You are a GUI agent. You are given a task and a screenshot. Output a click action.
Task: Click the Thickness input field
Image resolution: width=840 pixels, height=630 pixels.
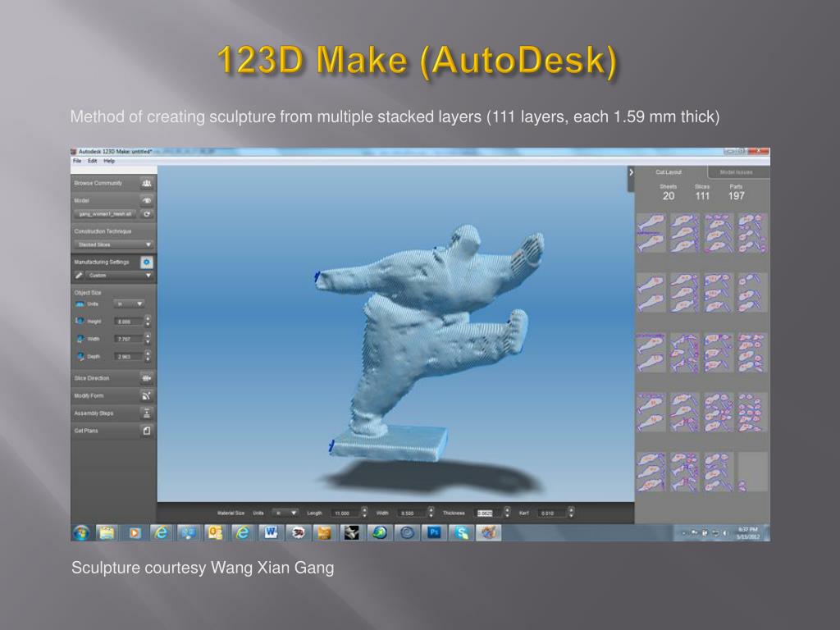coord(489,514)
